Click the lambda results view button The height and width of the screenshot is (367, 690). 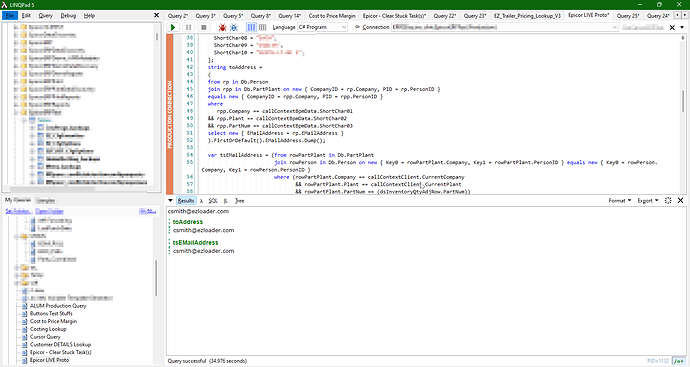(x=202, y=201)
